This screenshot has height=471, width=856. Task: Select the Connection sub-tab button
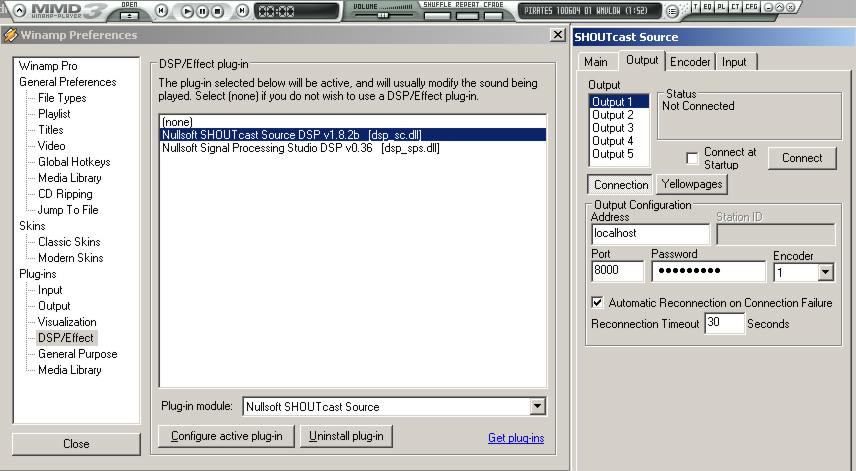[621, 184]
